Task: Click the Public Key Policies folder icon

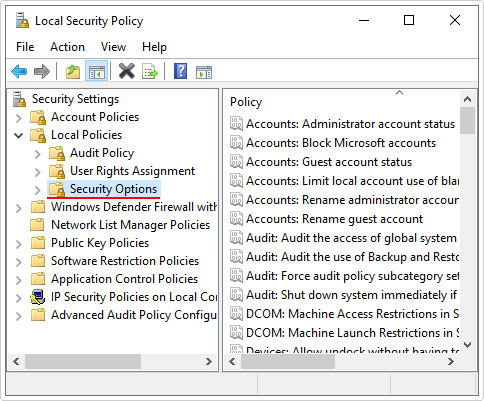Action: tap(38, 243)
